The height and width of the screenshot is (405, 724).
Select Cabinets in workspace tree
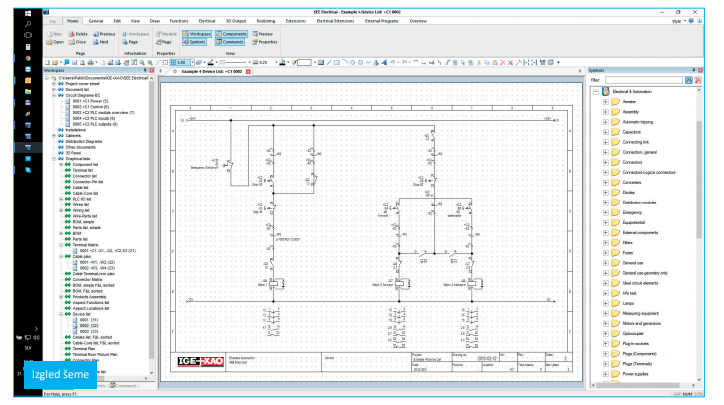[x=73, y=136]
